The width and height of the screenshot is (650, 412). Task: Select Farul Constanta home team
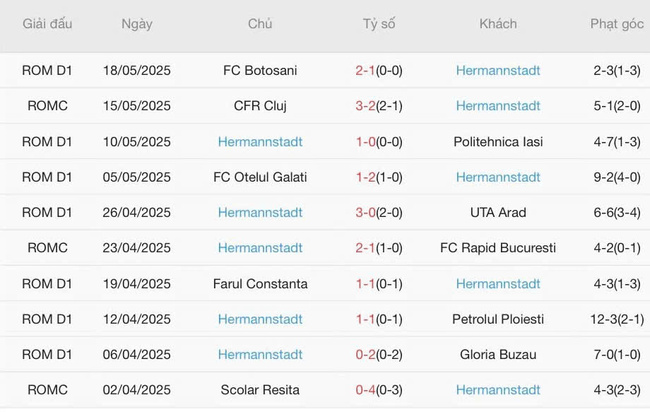tap(260, 284)
